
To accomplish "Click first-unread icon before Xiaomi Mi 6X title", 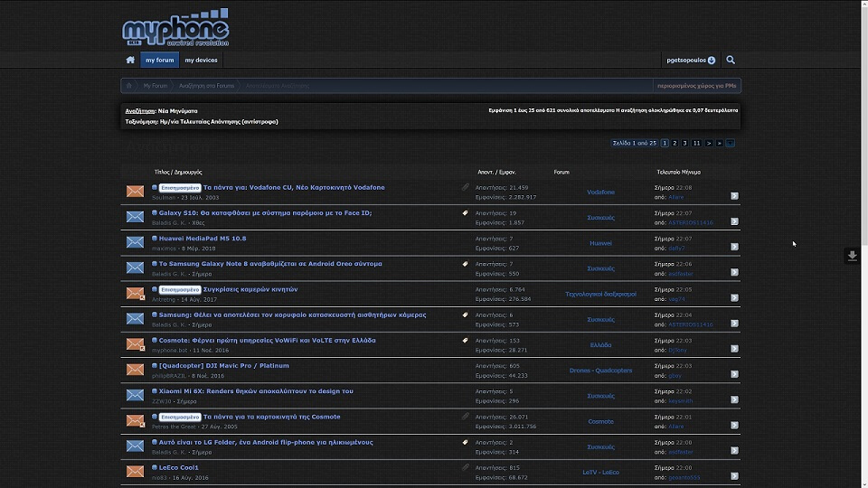I will pyautogui.click(x=155, y=391).
